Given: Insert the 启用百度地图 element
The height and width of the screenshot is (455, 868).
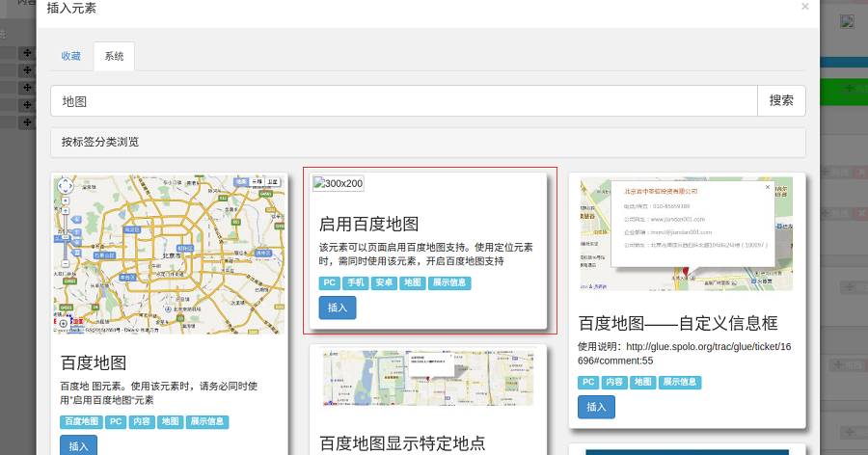Looking at the screenshot, I should [x=338, y=308].
